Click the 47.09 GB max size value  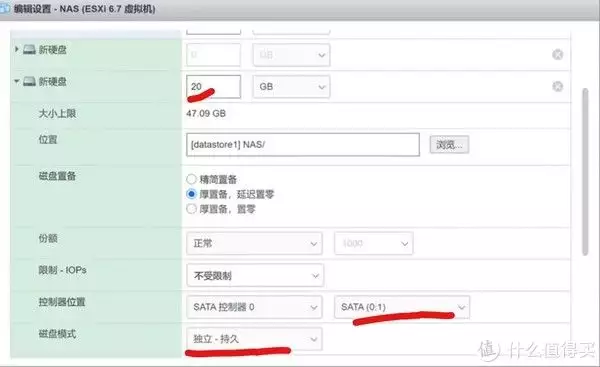[206, 114]
